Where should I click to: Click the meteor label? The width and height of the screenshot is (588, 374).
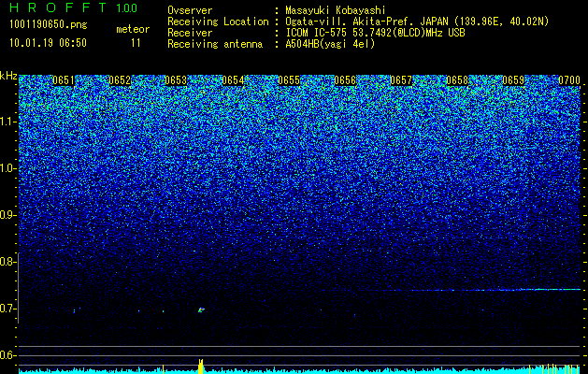coord(133,29)
